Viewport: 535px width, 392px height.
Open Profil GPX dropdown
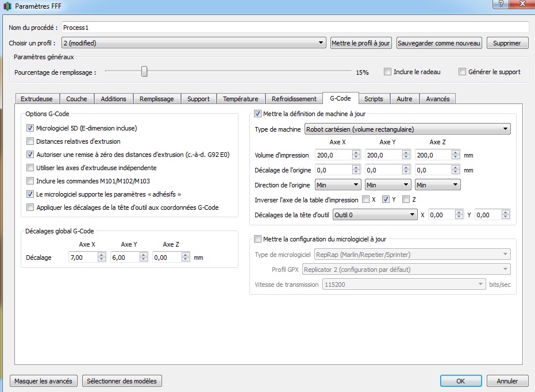(406, 270)
